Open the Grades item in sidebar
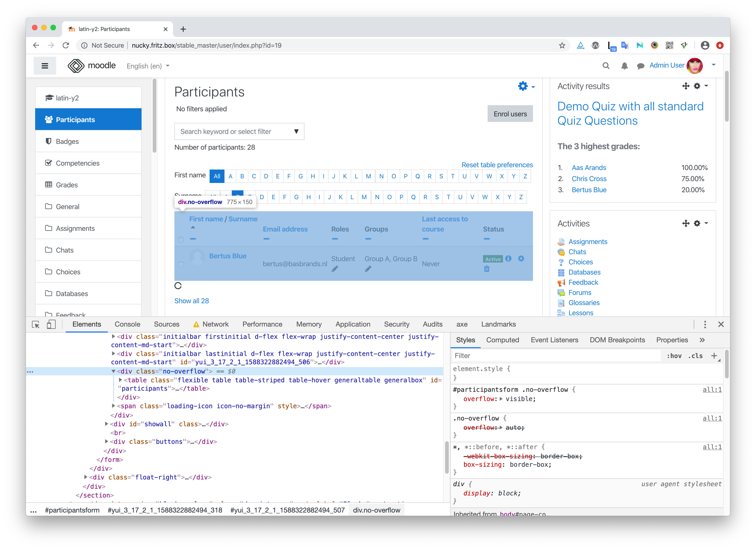Viewport: 756px width, 550px height. click(88, 185)
